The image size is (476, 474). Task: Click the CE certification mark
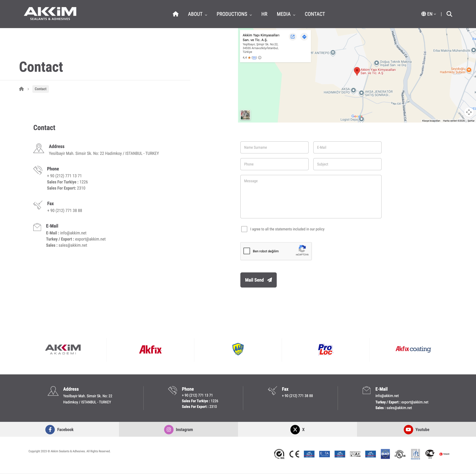pos(294,454)
